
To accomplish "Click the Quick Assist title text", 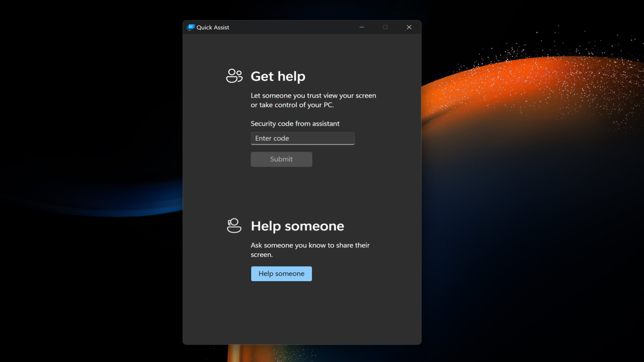I will [x=212, y=28].
